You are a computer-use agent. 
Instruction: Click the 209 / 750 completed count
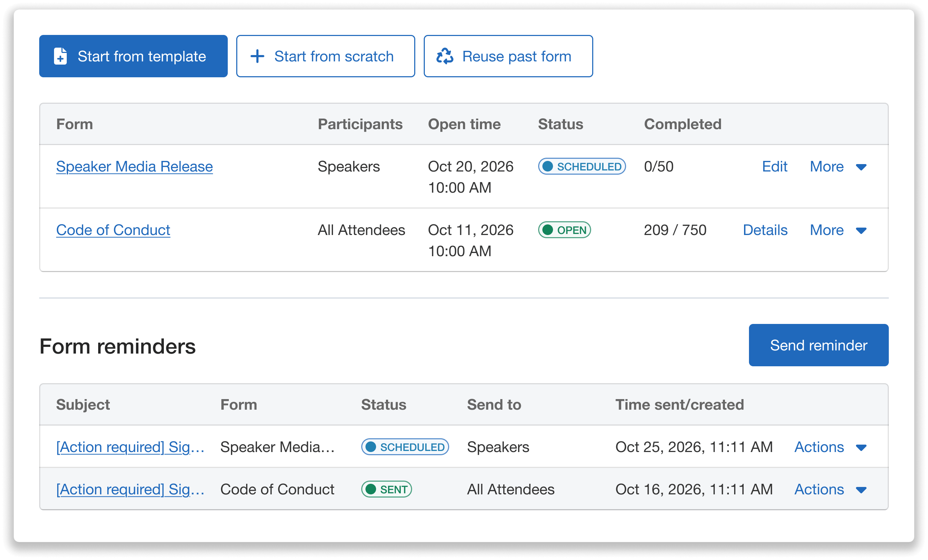tap(675, 230)
